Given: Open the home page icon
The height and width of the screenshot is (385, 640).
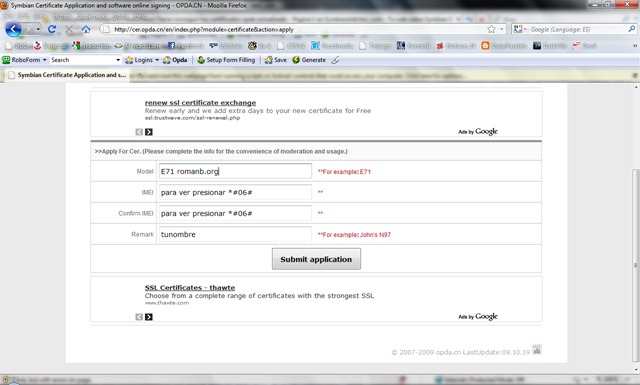Looking at the screenshot, I should pos(86,29).
